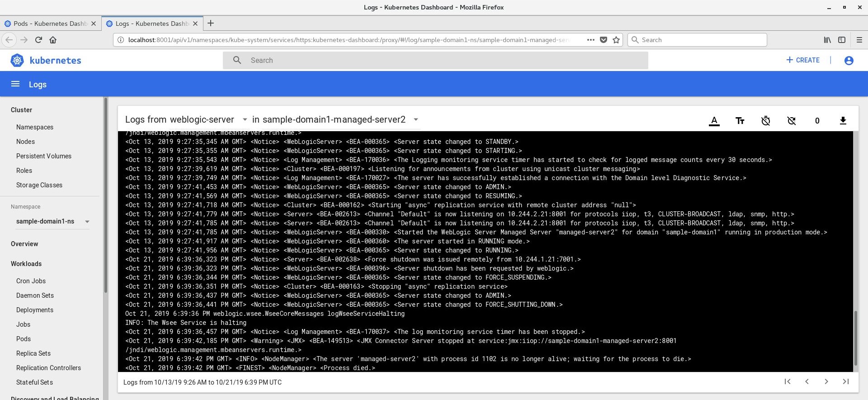Select the Workloads section heading
Viewport: 868px width, 400px height.
coord(26,264)
